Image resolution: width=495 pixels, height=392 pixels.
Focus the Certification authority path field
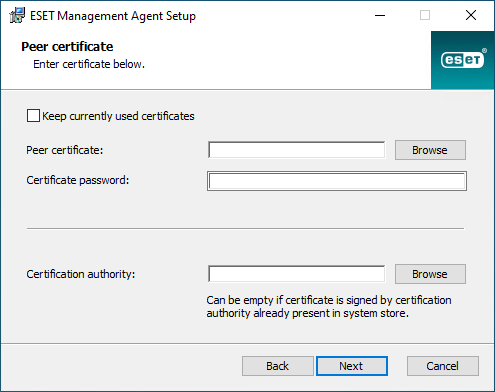coord(297,274)
